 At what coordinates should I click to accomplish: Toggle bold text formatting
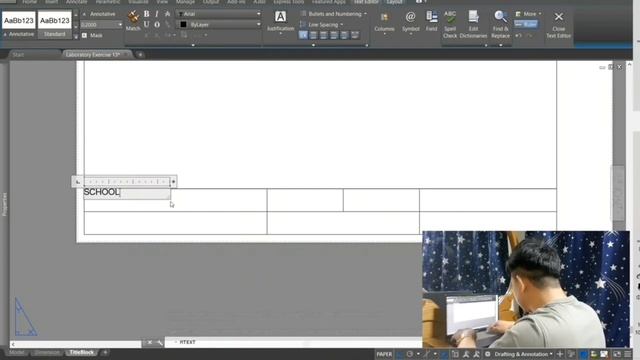(x=147, y=14)
